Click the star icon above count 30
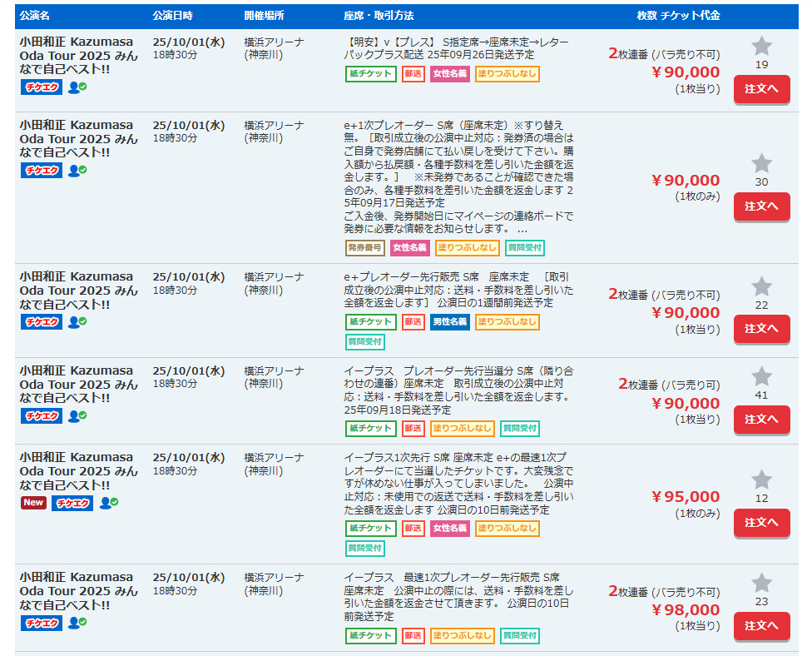The image size is (812, 656). click(x=761, y=164)
